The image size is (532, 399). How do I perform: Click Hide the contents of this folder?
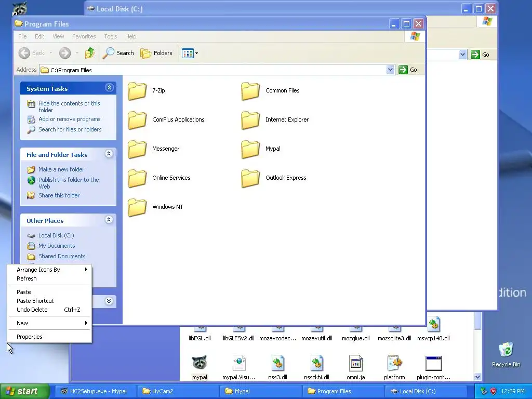[x=69, y=107]
